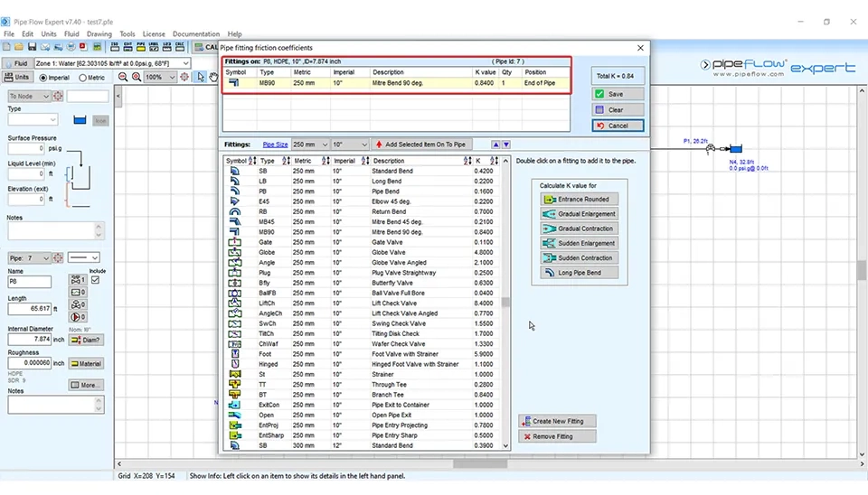Image resolution: width=868 pixels, height=495 pixels.
Task: Open the Tools menu
Action: [127, 34]
